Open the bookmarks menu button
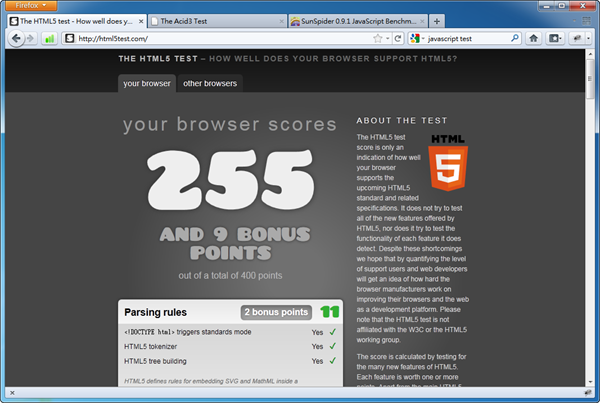This screenshot has width=600, height=403. [557, 39]
